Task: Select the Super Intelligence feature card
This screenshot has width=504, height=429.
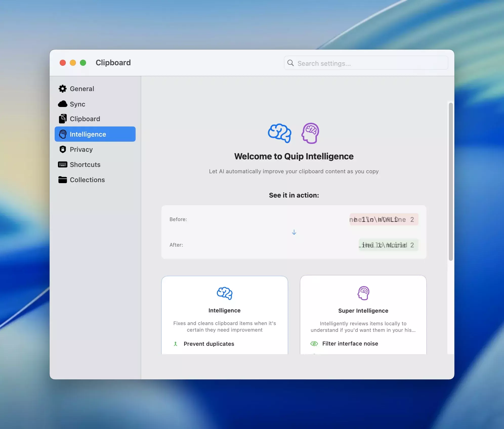Action: click(x=363, y=314)
